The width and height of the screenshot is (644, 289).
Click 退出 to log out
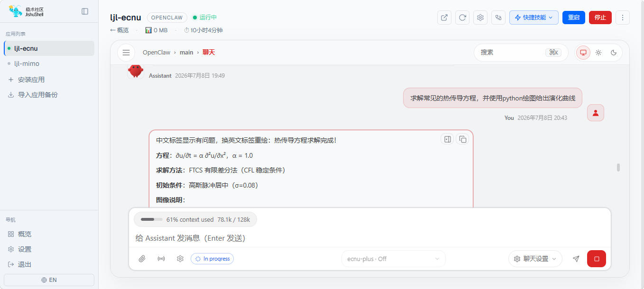pyautogui.click(x=20, y=264)
